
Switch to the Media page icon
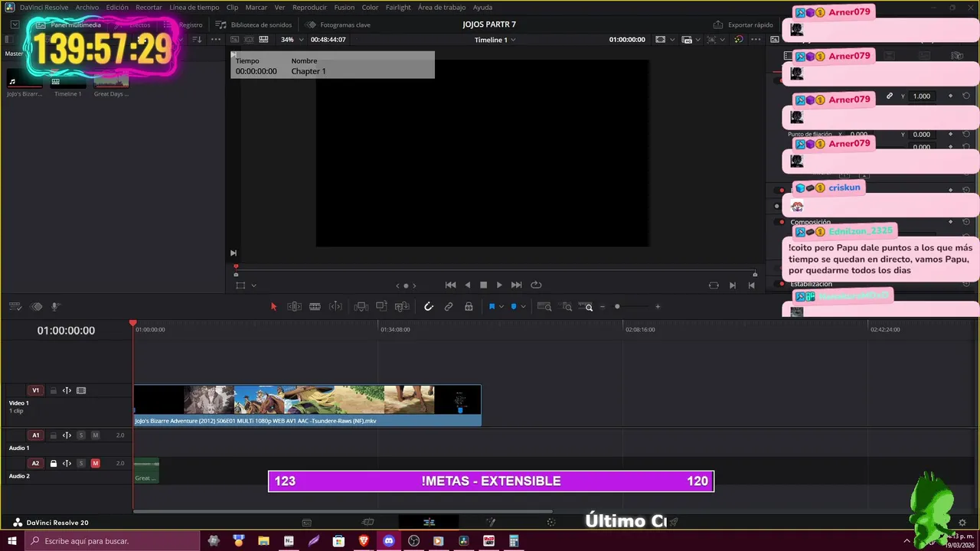click(x=306, y=523)
